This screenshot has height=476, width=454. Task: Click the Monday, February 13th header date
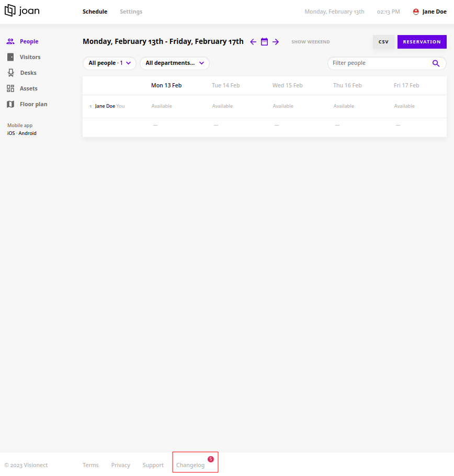tap(334, 12)
